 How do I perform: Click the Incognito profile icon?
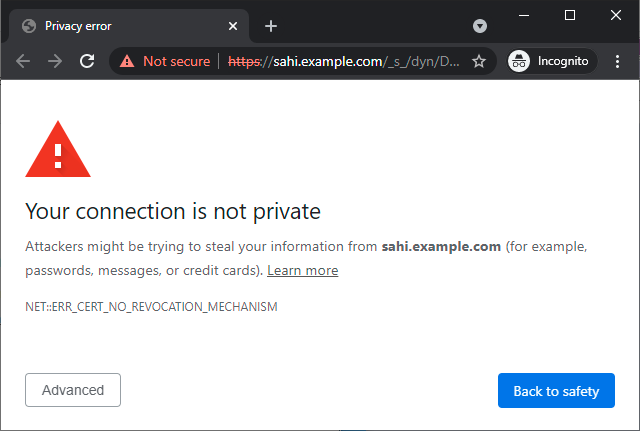tap(519, 61)
